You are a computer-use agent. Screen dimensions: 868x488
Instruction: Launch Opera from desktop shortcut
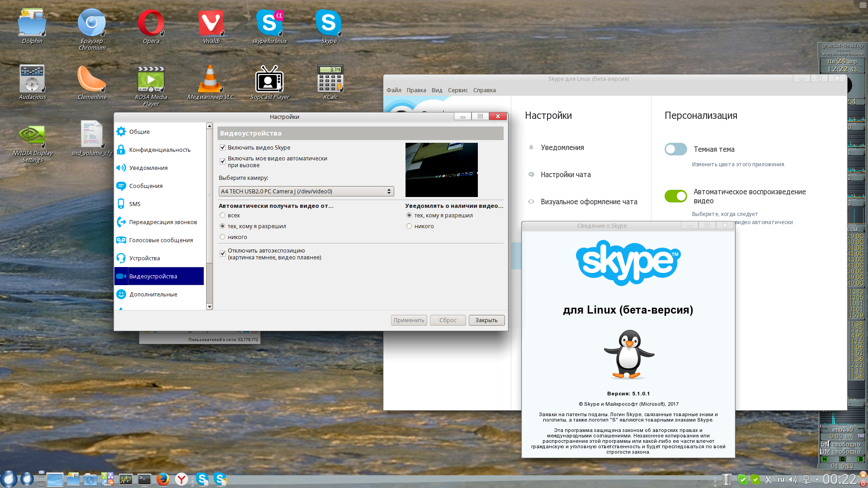pos(151,23)
